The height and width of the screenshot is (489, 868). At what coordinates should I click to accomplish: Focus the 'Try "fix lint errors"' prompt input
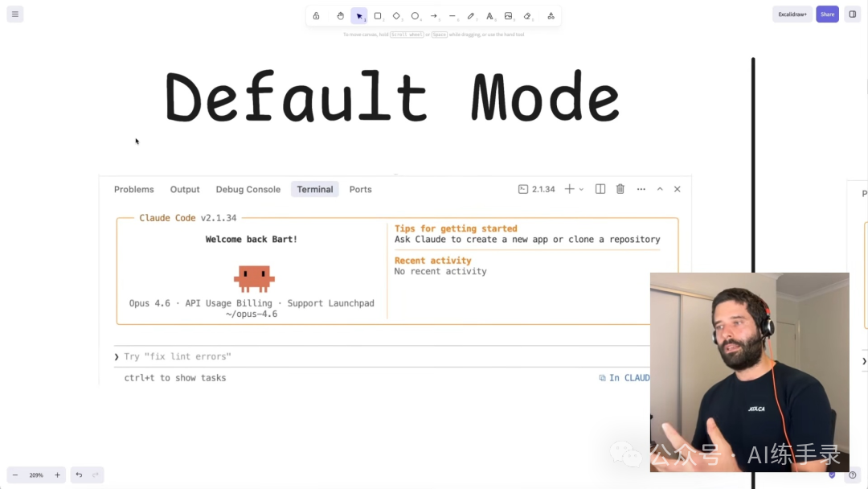[382, 356]
